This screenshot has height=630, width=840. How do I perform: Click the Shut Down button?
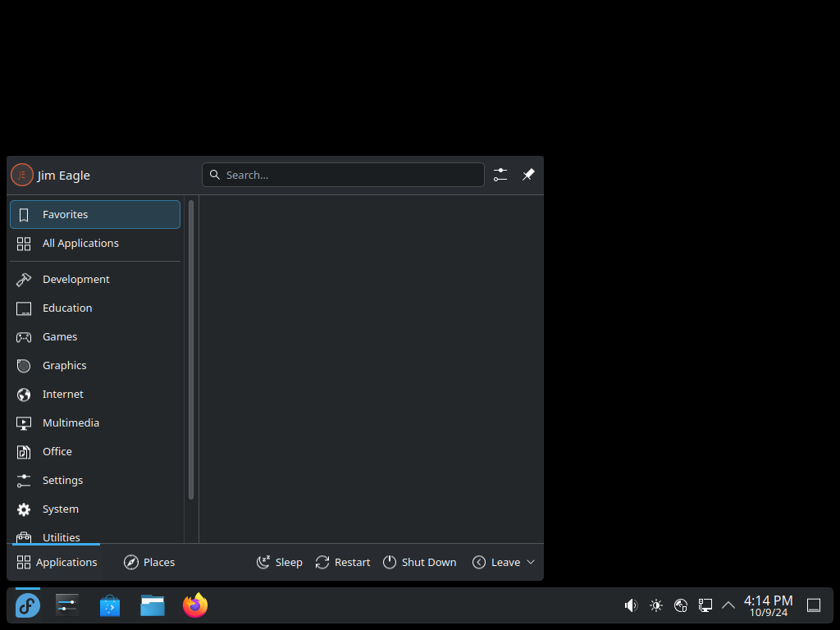coord(419,562)
